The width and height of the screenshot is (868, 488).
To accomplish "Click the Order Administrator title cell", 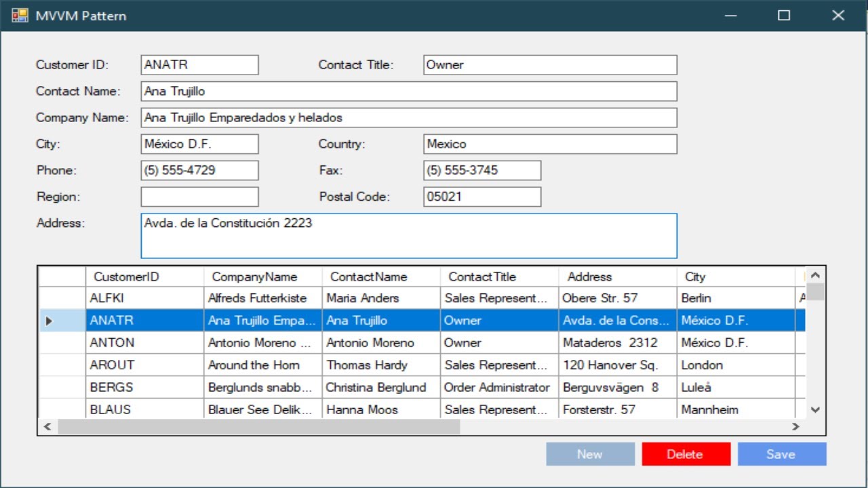I will (499, 388).
